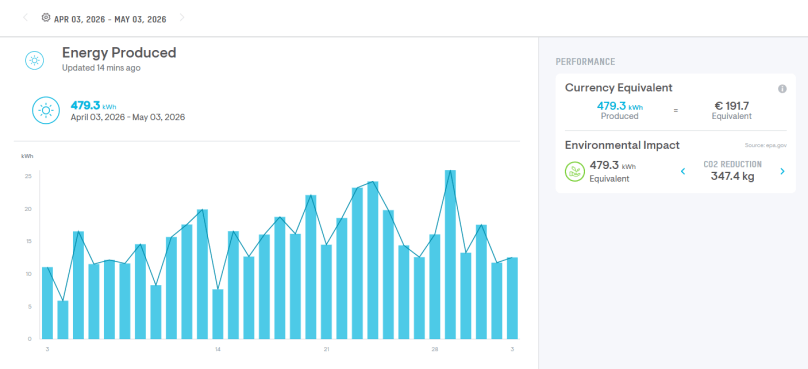The width and height of the screenshot is (808, 369).
Task: Show previous environmental metric before CO2 Reduction
Action: [x=683, y=171]
